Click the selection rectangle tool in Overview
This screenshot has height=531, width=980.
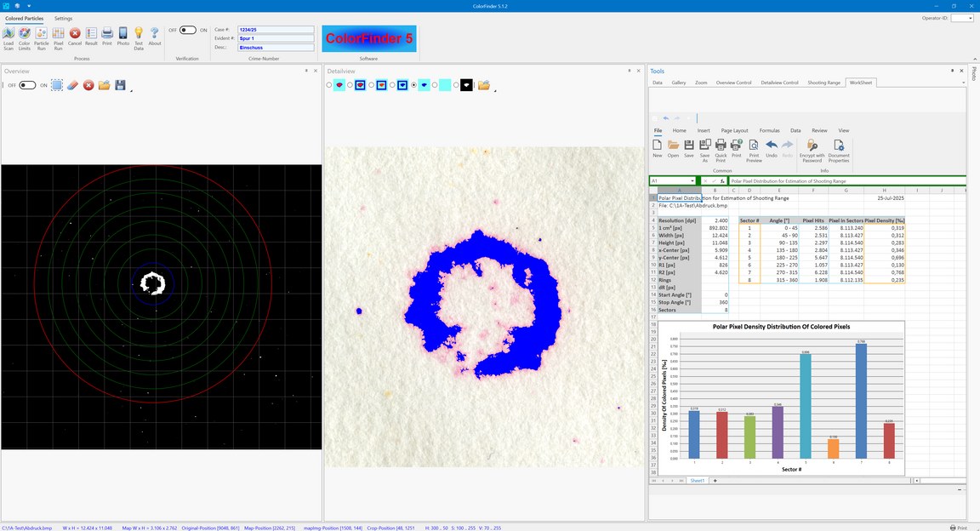click(57, 85)
